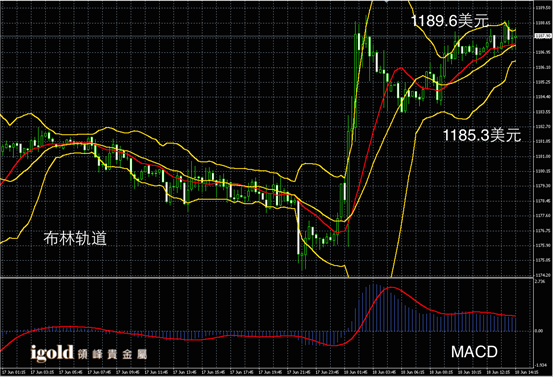Click the igold logo watermark
The width and height of the screenshot is (553, 377).
[52, 353]
